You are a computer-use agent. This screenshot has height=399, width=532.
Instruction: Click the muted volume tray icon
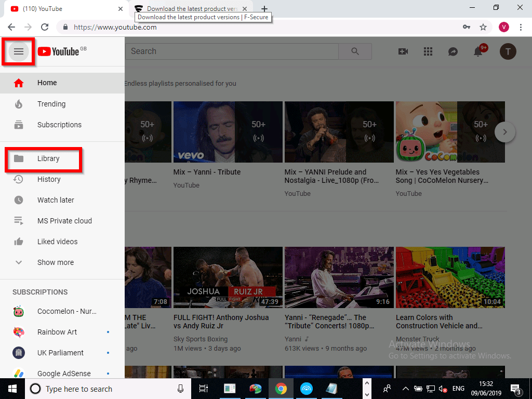click(x=443, y=389)
